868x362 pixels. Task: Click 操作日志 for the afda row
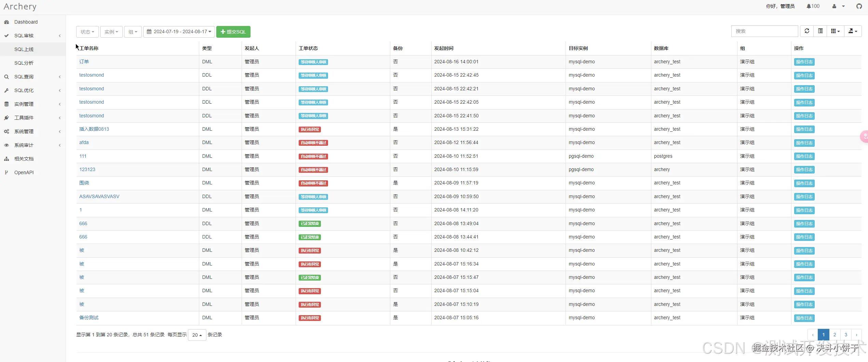(x=804, y=143)
